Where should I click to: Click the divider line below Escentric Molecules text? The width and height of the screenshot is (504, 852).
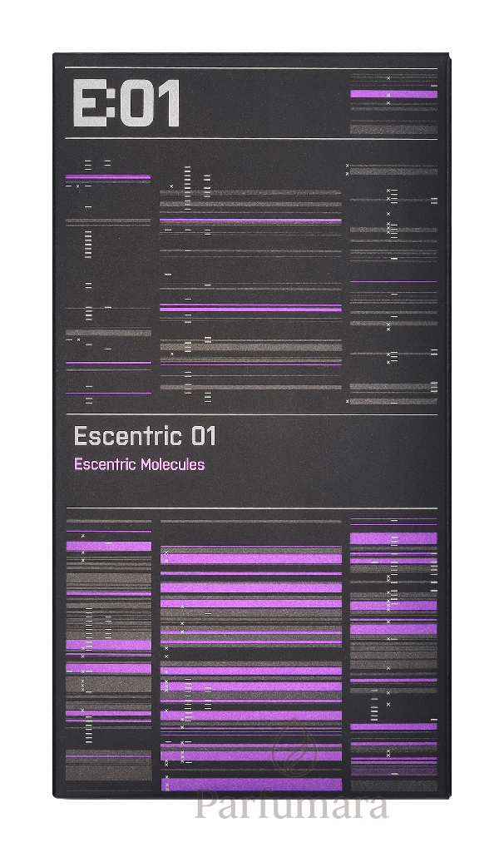coord(251,508)
